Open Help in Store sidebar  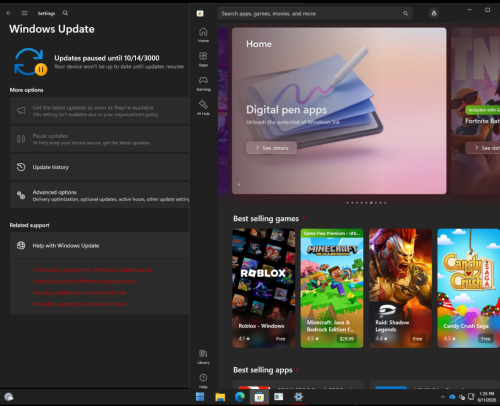click(x=203, y=381)
